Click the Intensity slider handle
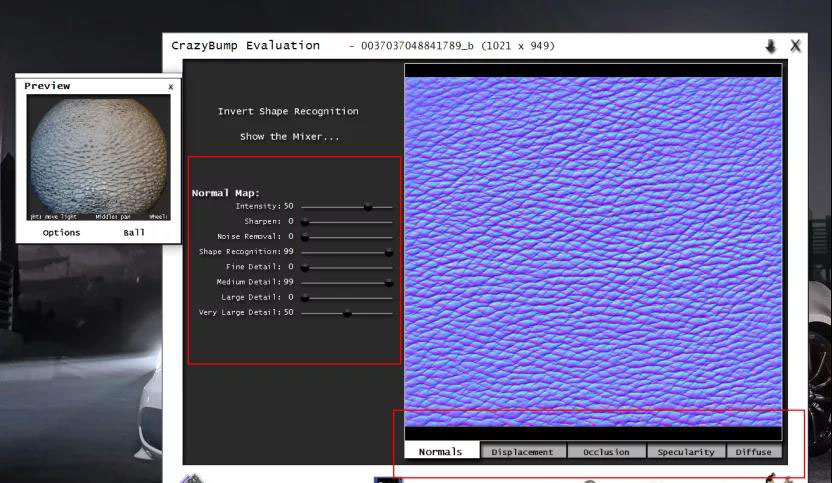The width and height of the screenshot is (832, 483). tap(368, 206)
